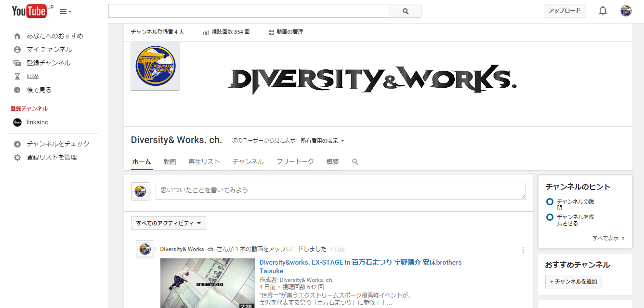Viewport: 644px width, 308px height.
Task: Open the linkainc. subscribed channel
Action: tap(38, 122)
